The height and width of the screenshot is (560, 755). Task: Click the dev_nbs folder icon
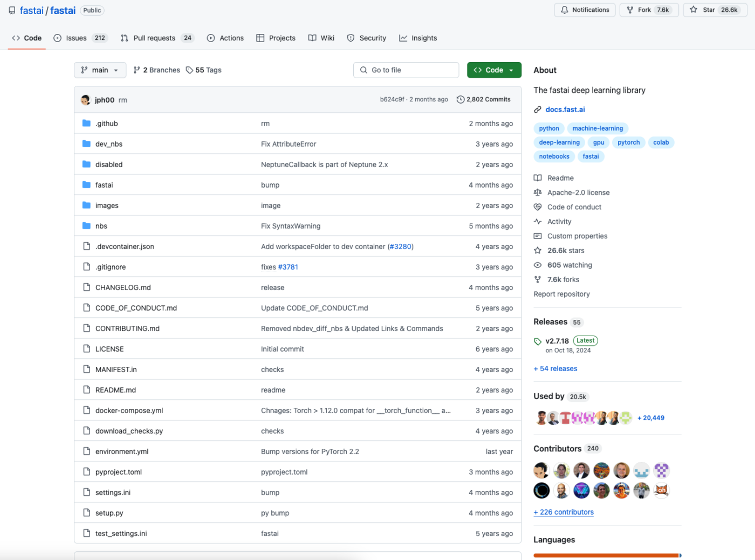point(86,144)
